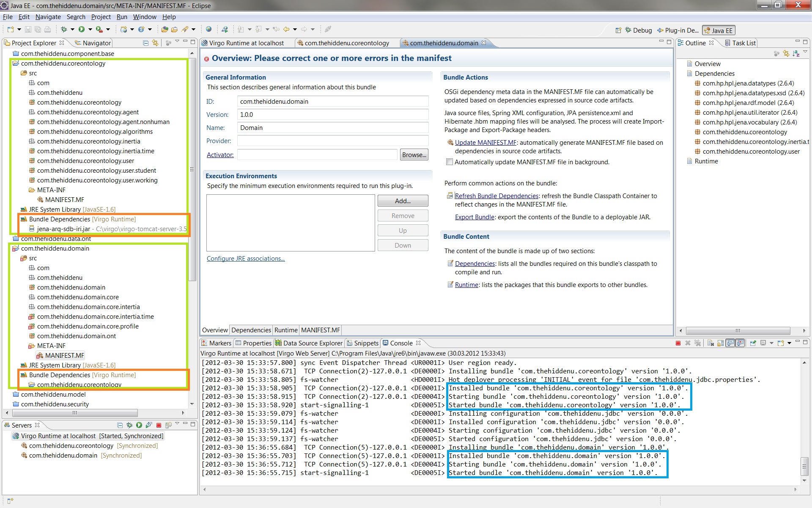Toggle Scroll Lock in Console toolbar
The image size is (812, 508).
point(720,343)
